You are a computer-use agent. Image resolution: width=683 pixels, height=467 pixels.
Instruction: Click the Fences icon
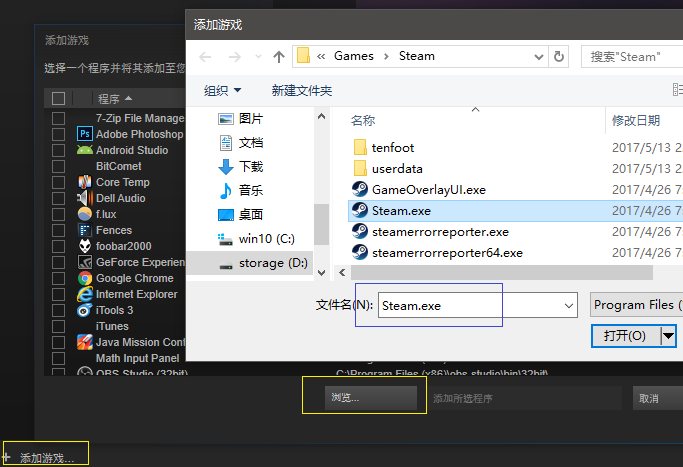[x=85, y=230]
